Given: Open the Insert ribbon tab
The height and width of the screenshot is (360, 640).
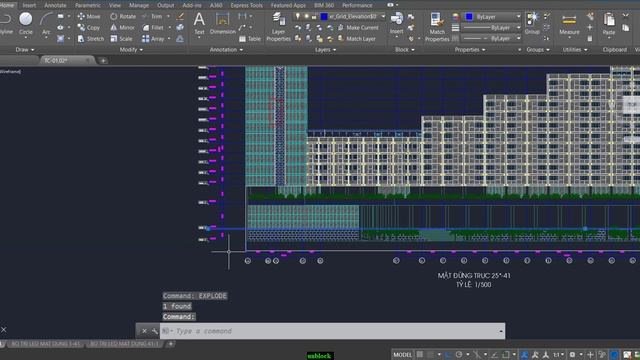Looking at the screenshot, I should click(29, 5).
